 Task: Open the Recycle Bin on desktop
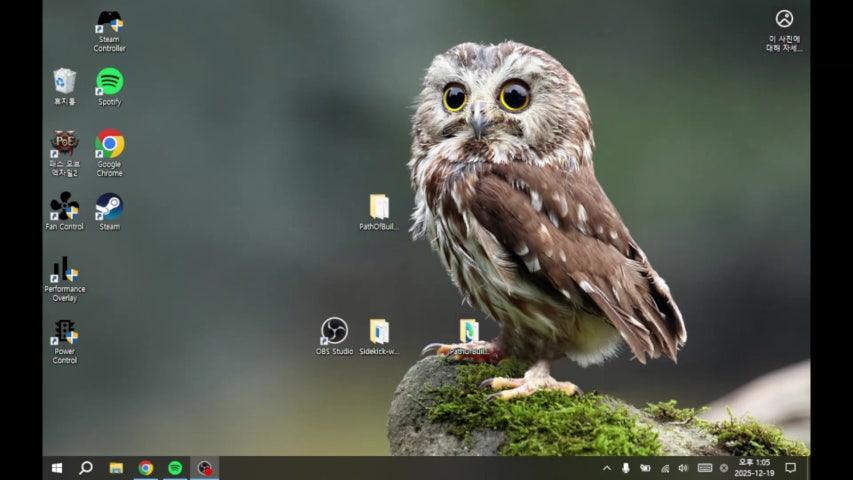tap(64, 81)
